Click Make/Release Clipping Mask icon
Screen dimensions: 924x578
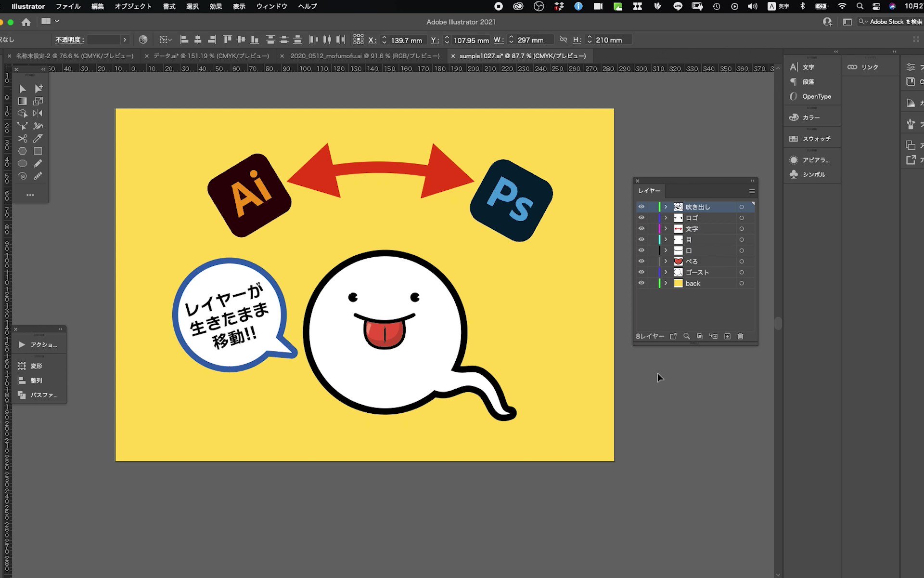(700, 336)
